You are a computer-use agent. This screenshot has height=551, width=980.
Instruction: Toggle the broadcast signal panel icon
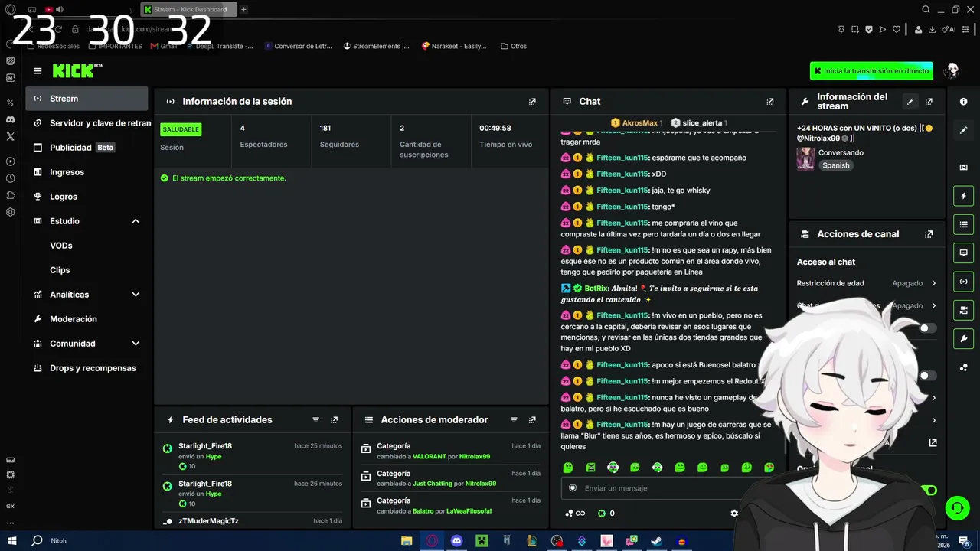click(964, 281)
